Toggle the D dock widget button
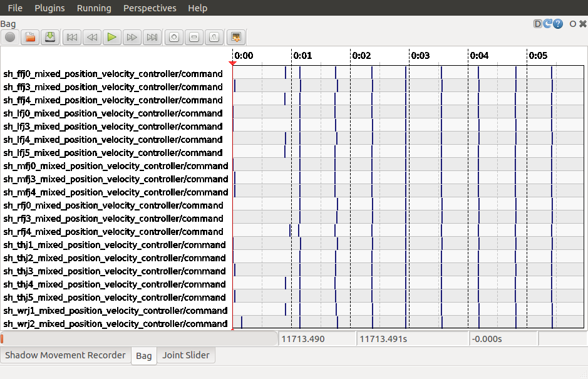 tap(537, 24)
